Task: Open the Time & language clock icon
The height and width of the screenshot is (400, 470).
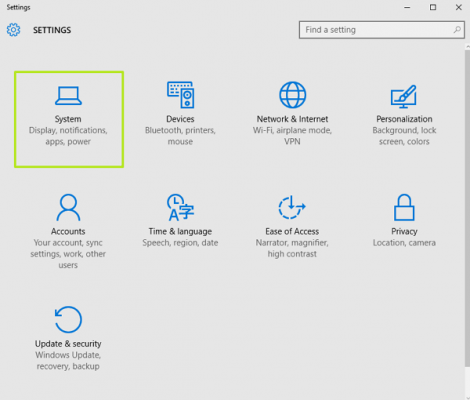Action: coord(180,208)
